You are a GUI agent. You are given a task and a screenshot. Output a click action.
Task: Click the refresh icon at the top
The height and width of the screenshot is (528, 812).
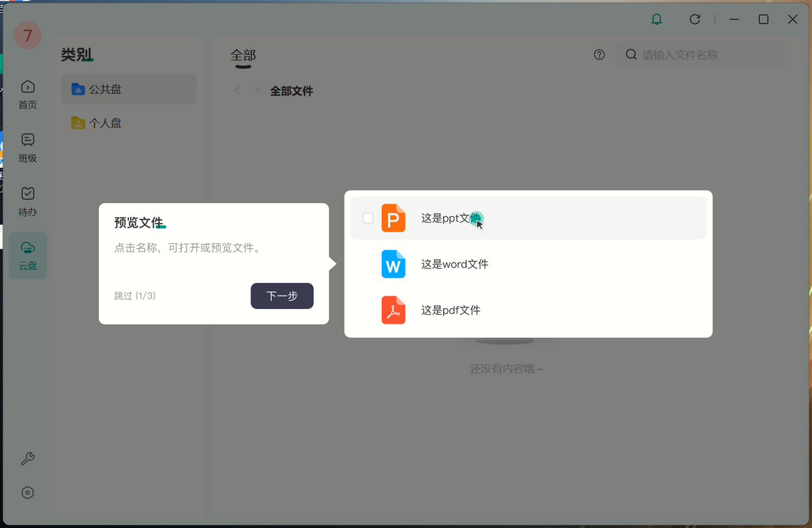[695, 19]
